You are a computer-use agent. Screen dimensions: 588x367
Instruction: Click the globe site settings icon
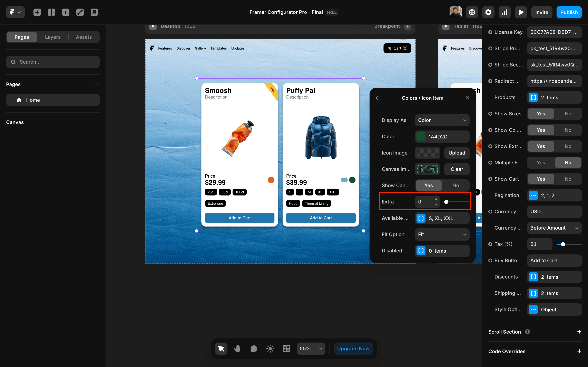point(472,12)
